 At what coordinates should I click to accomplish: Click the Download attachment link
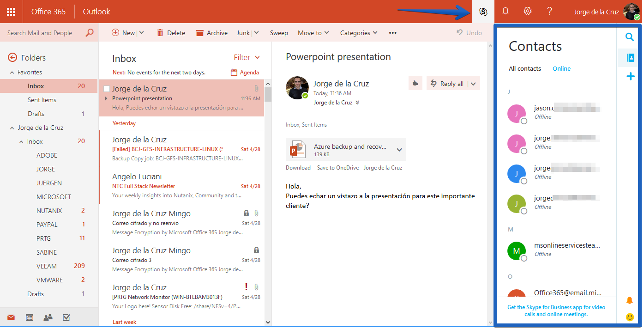pos(298,168)
